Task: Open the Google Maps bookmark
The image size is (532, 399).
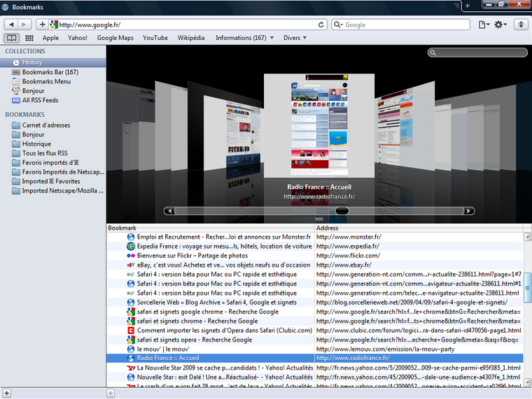Action: coord(115,38)
